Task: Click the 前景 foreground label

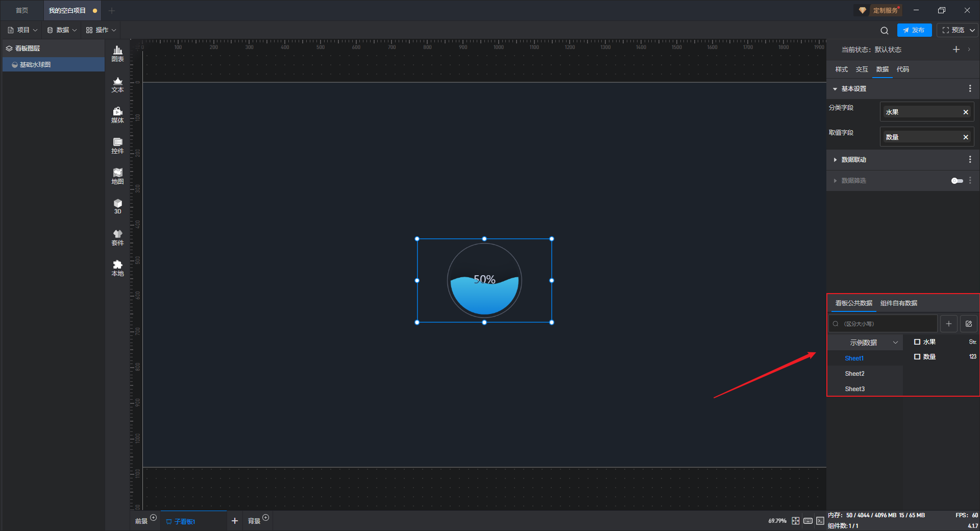Action: tap(141, 521)
